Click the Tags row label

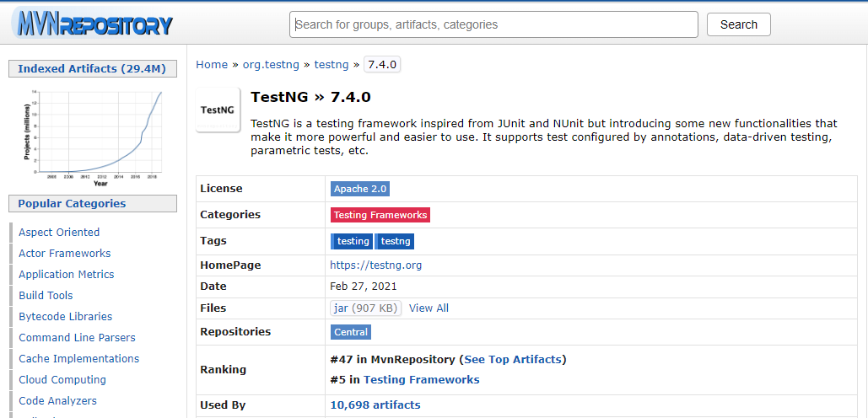[x=213, y=241]
